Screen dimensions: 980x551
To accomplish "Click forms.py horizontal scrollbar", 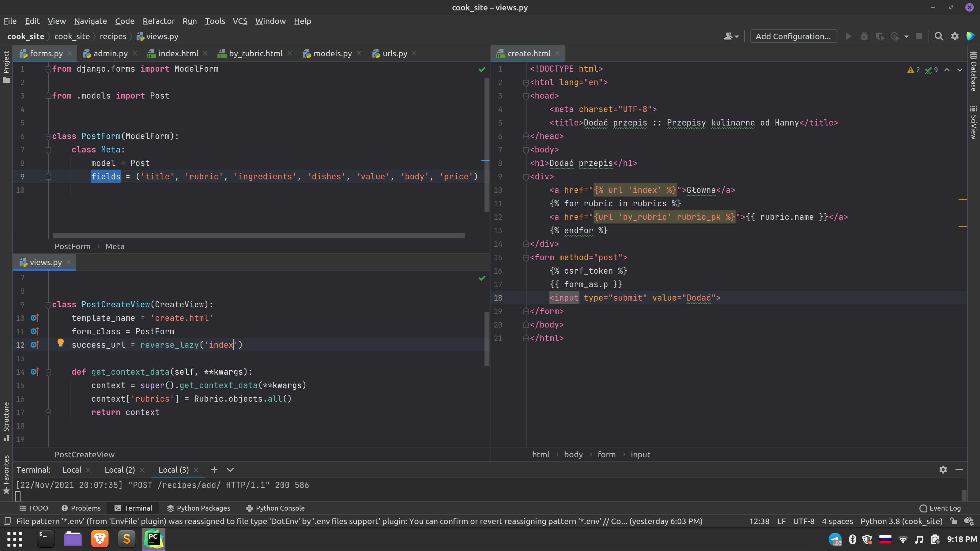I will [x=259, y=235].
